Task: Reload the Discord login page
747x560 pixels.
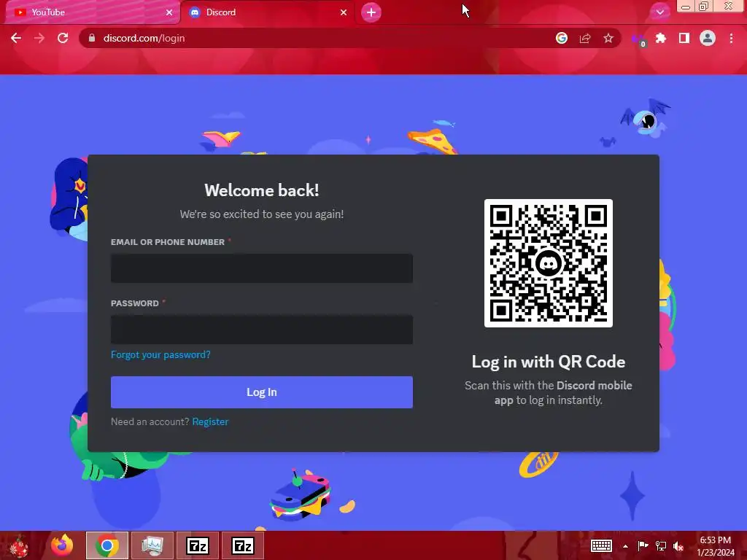Action: click(63, 38)
